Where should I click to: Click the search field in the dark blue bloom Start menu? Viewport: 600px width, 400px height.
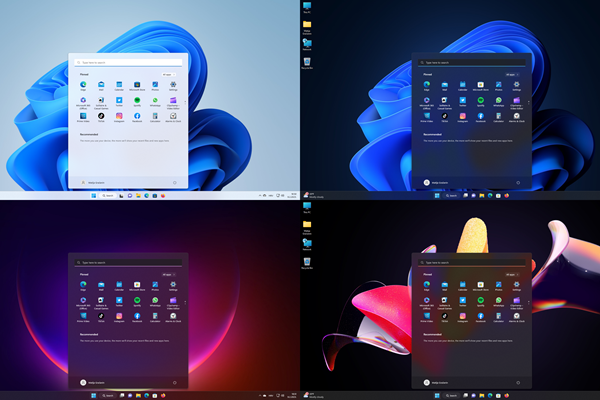pos(471,62)
